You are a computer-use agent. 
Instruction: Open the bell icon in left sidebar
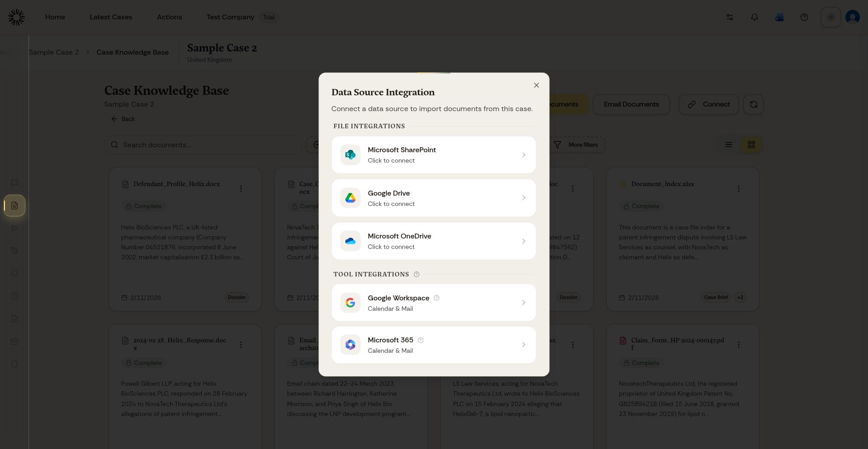click(14, 273)
